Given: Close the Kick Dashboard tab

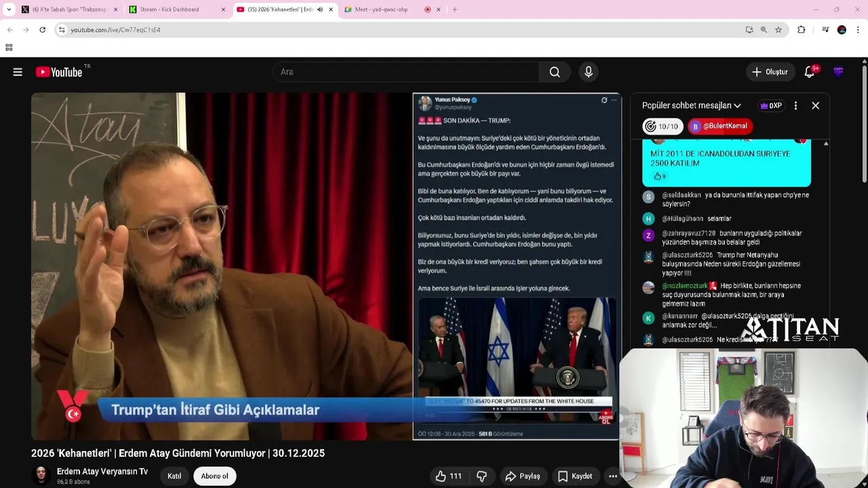Looking at the screenshot, I should coord(223,9).
